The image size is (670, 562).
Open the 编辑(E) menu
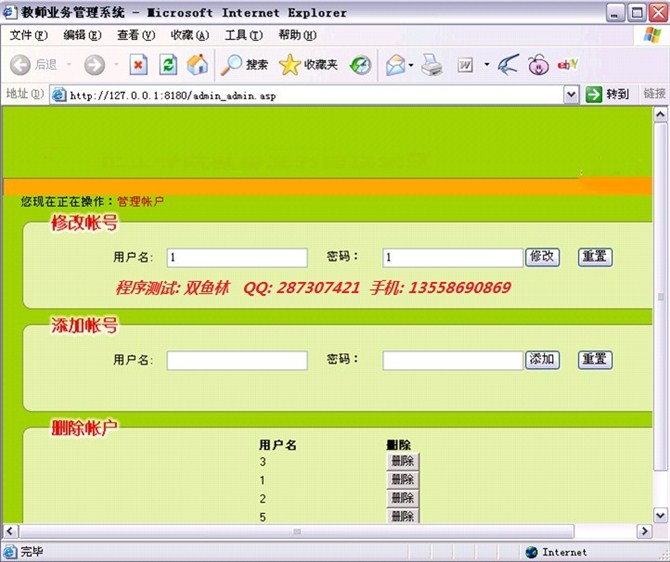(x=82, y=35)
